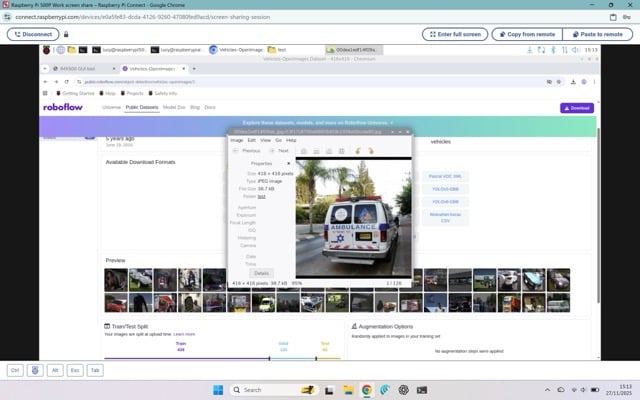
Task: Click rotate right icon in image viewer
Action: [x=370, y=150]
